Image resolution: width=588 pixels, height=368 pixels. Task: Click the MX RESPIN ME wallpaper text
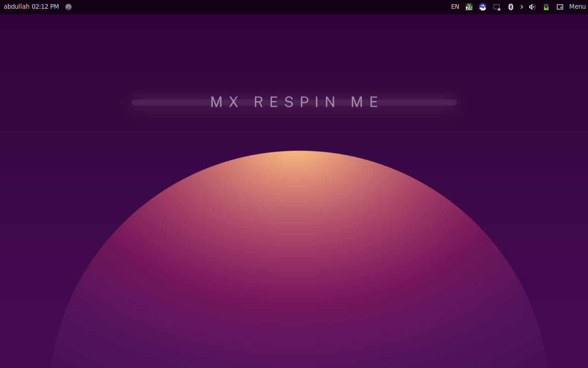pos(294,102)
